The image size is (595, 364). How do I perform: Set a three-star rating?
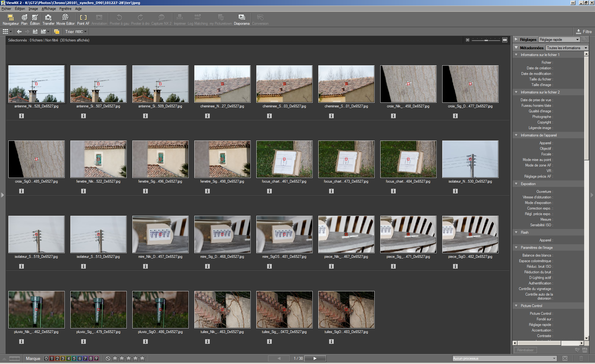129,358
